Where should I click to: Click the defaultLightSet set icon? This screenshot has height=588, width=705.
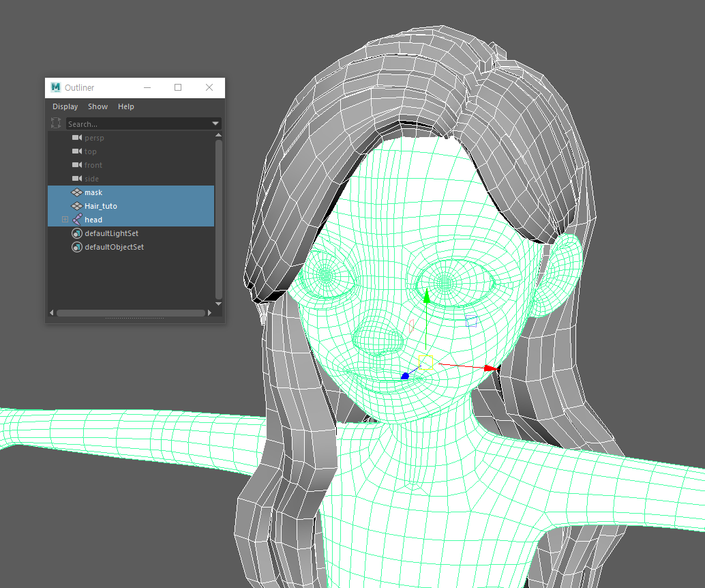point(76,233)
